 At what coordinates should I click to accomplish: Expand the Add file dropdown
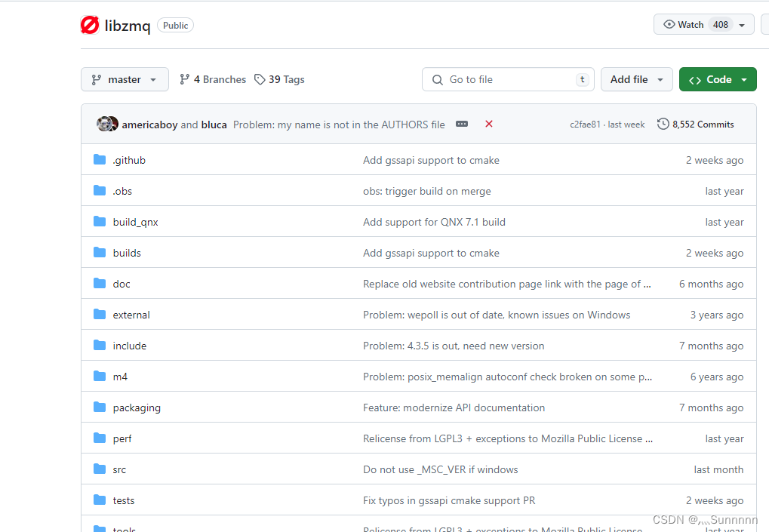(637, 79)
